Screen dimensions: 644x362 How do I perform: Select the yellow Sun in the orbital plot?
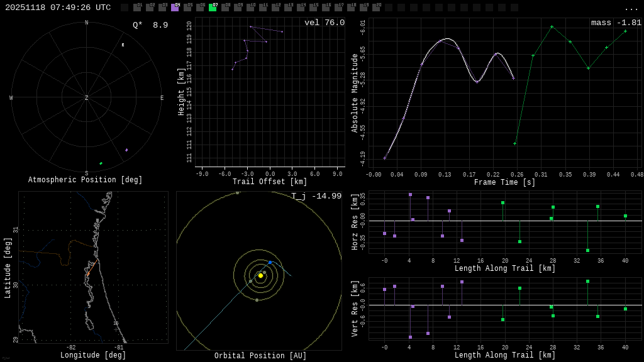tap(260, 275)
